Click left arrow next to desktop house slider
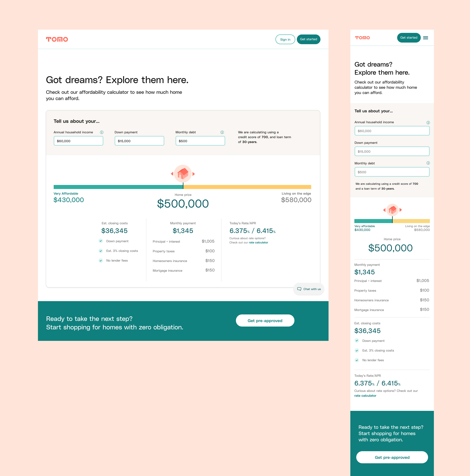 click(172, 174)
